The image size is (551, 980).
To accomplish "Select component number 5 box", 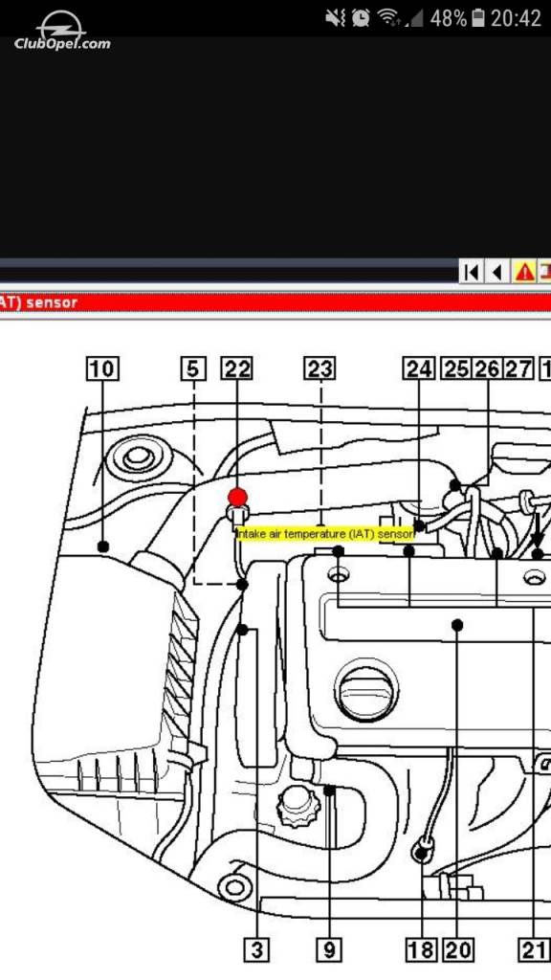I will [193, 368].
